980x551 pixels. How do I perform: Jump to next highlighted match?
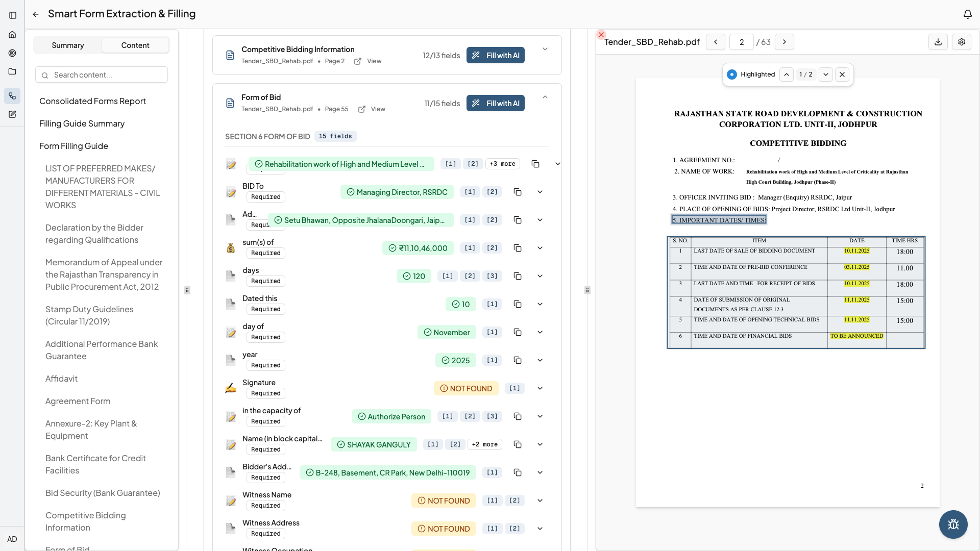click(x=826, y=74)
